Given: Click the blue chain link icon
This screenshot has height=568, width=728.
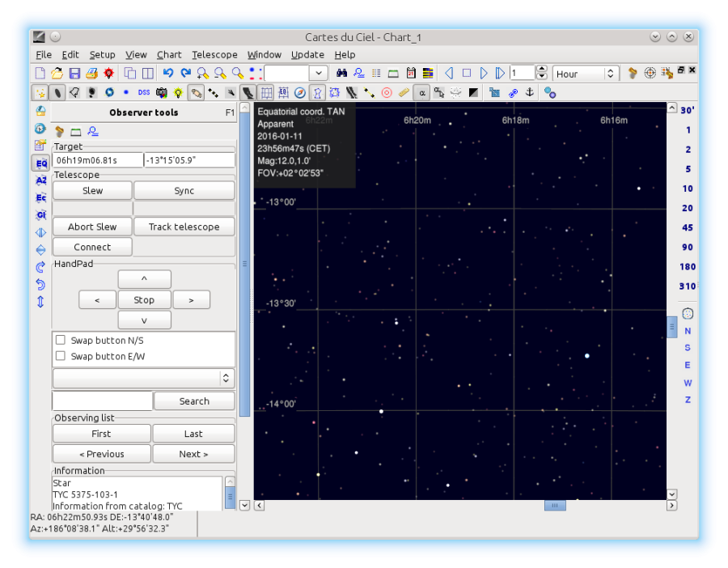Looking at the screenshot, I should pyautogui.click(x=513, y=93).
